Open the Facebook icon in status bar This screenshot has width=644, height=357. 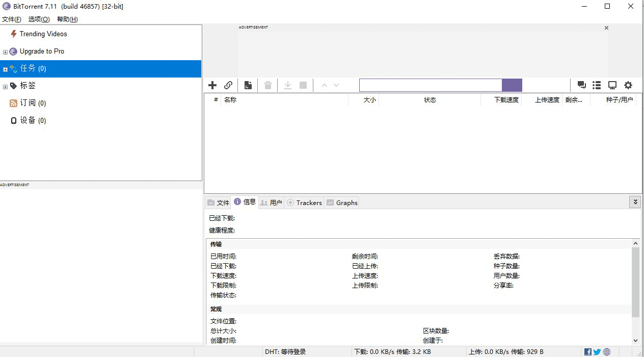click(588, 352)
